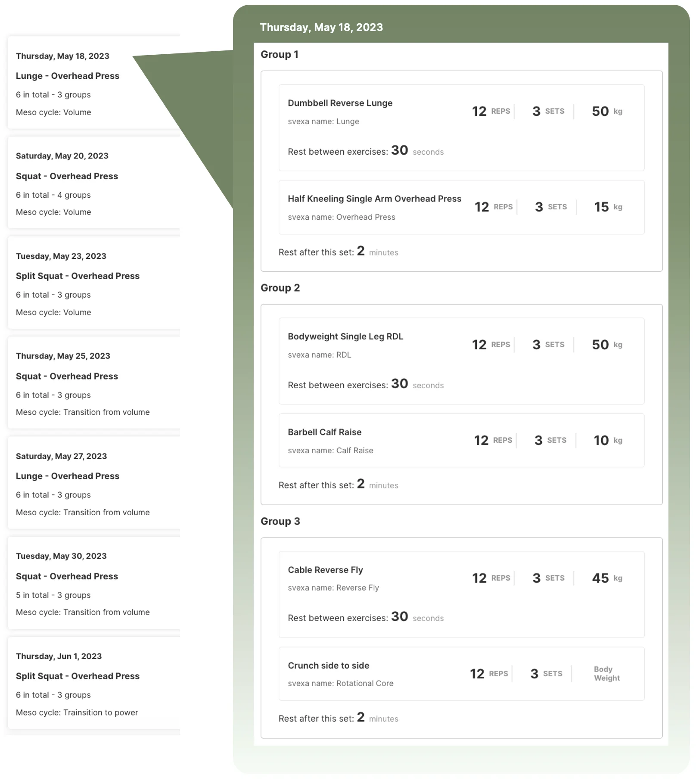The image size is (696, 784).
Task: Select the Tuesday, May 30, 2023 workout card
Action: [86, 583]
